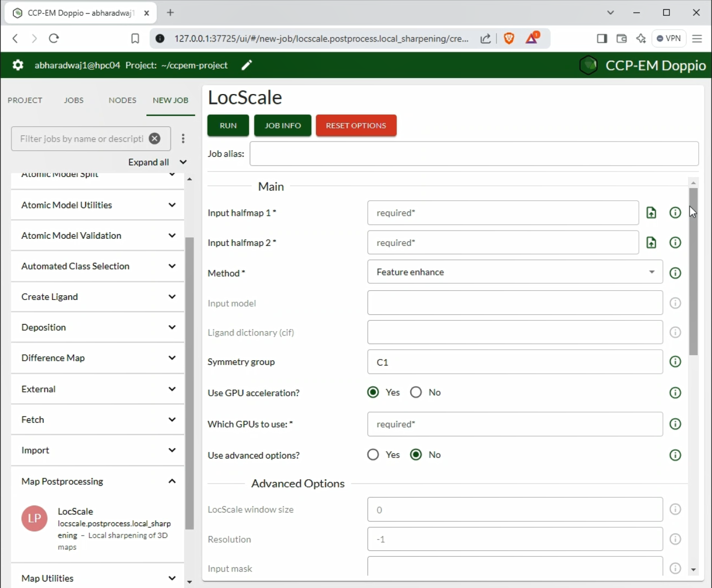Open Brave Rewards triangle icon
Image resolution: width=712 pixels, height=588 pixels.
click(532, 38)
